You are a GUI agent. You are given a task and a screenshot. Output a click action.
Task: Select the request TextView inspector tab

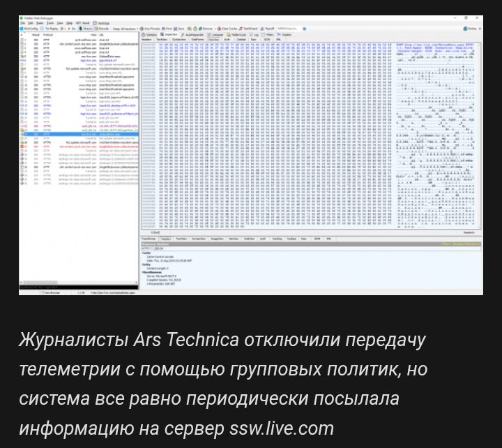(162, 39)
